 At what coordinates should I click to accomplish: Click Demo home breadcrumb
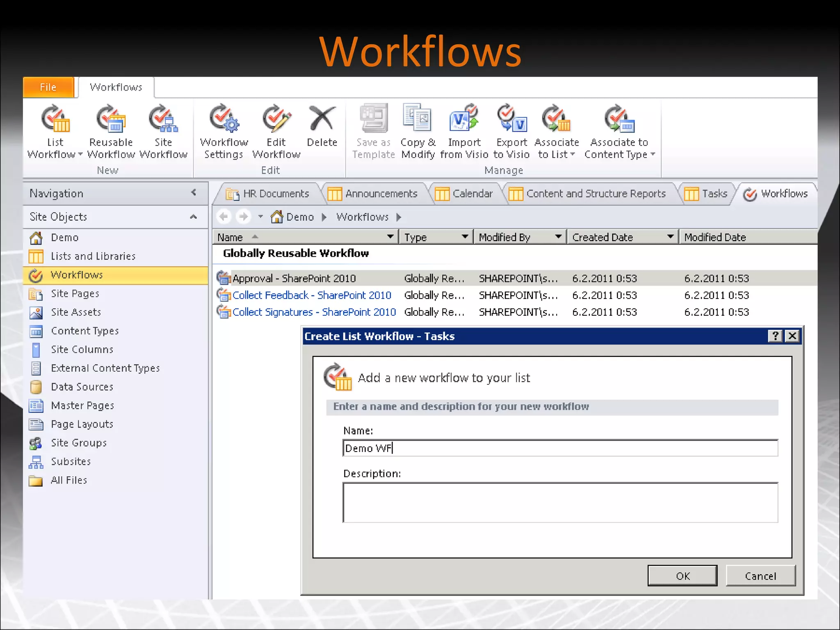click(x=292, y=217)
